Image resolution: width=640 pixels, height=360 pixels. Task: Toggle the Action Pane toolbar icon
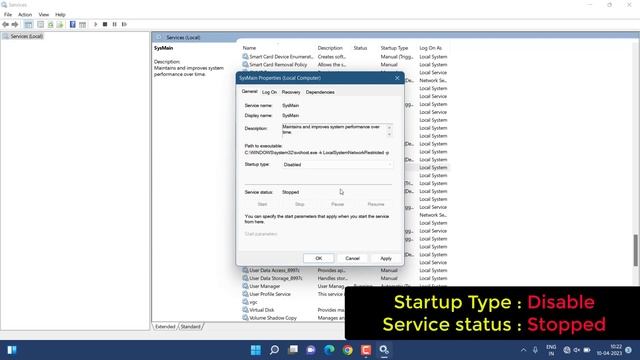tap(82, 24)
